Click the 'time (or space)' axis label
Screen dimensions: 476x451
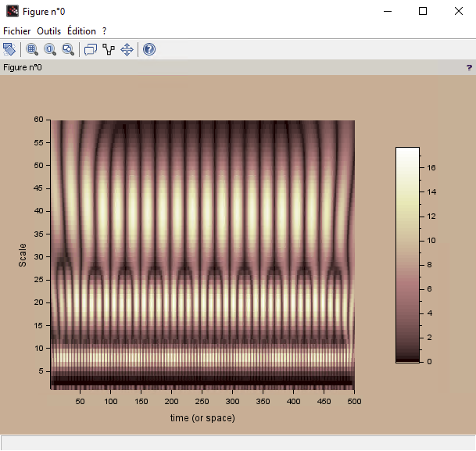[202, 418]
